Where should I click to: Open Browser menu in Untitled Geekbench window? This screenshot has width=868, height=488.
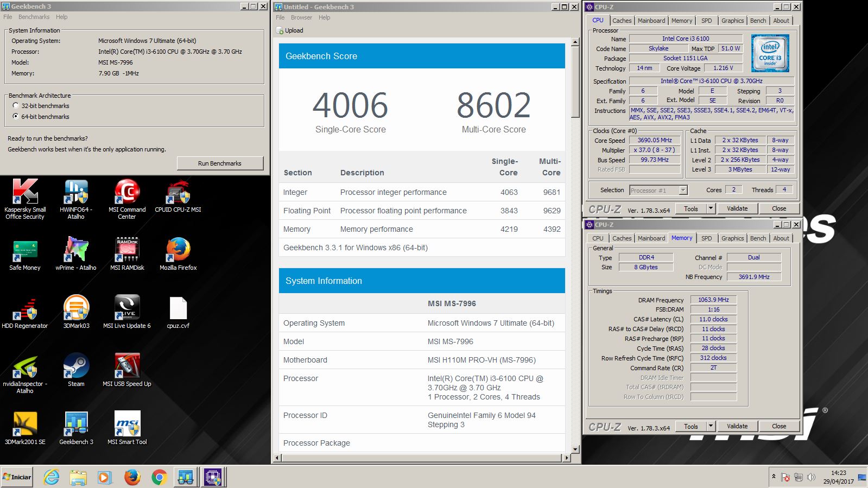[301, 17]
